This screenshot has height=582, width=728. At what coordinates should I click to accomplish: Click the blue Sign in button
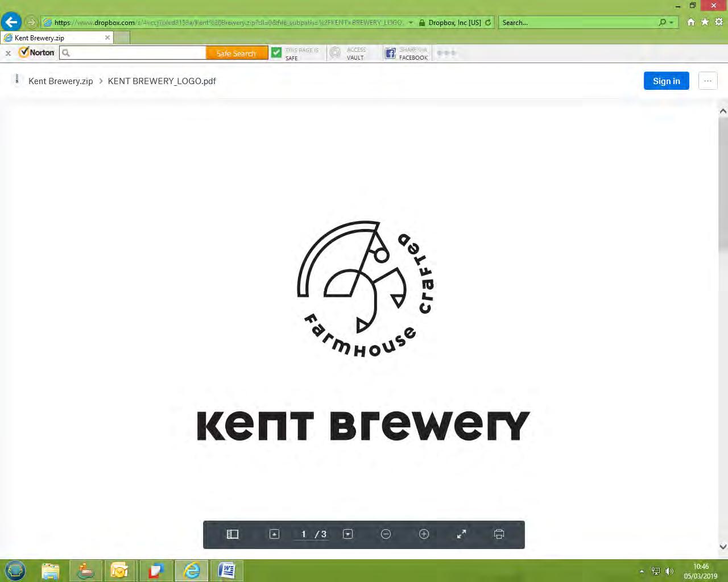(667, 81)
